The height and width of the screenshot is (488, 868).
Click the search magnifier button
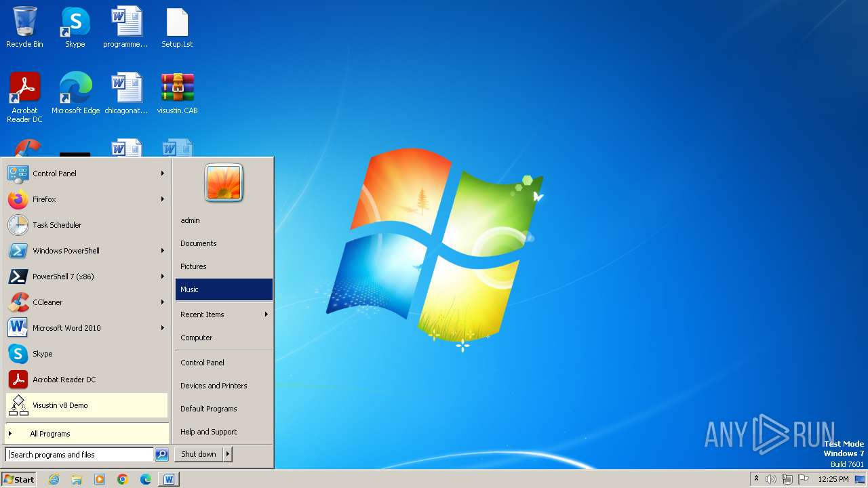(x=161, y=455)
